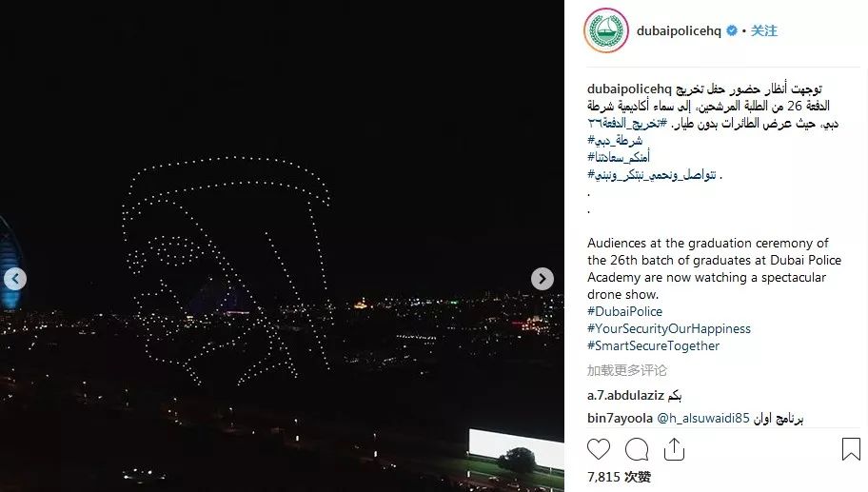Open hashtag #YourSecurityOurHappiness
This screenshot has height=492, width=868.
pos(669,328)
